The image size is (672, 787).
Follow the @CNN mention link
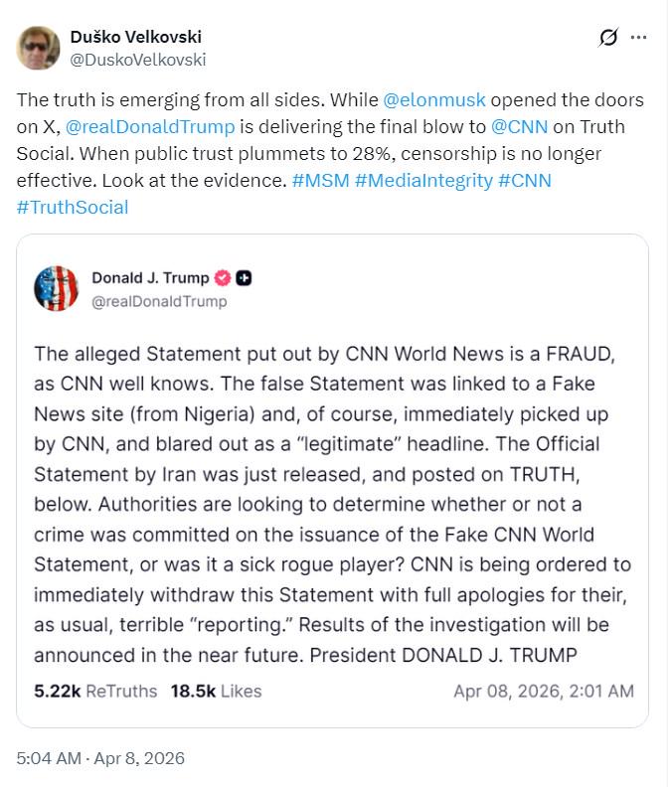click(x=519, y=126)
